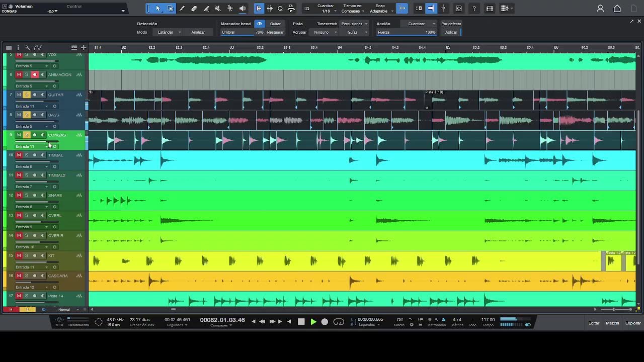Screen dimensions: 644x362
Task: Open Timestretch Percusiones dropdown
Action: pyautogui.click(x=355, y=24)
